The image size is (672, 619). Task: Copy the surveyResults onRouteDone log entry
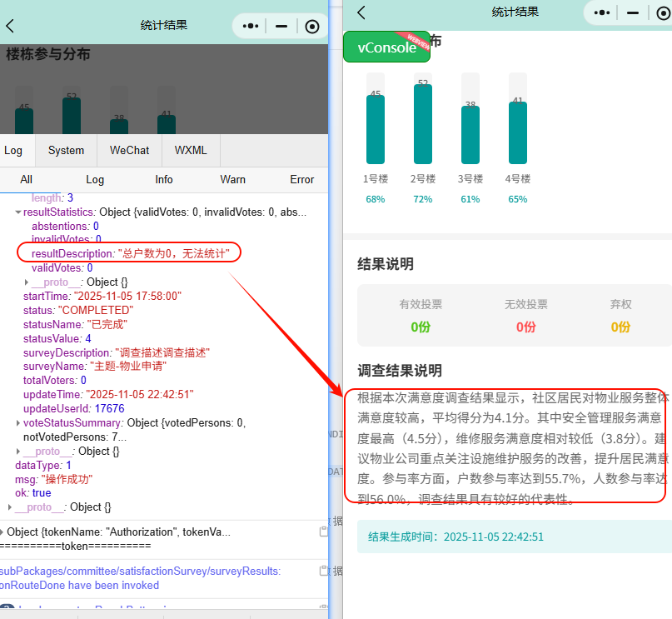pos(323,571)
